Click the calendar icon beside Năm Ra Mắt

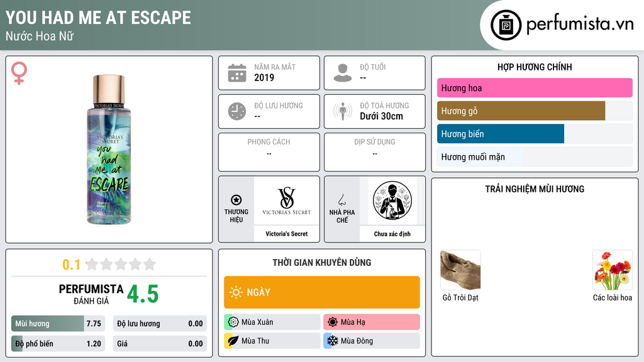click(x=237, y=73)
